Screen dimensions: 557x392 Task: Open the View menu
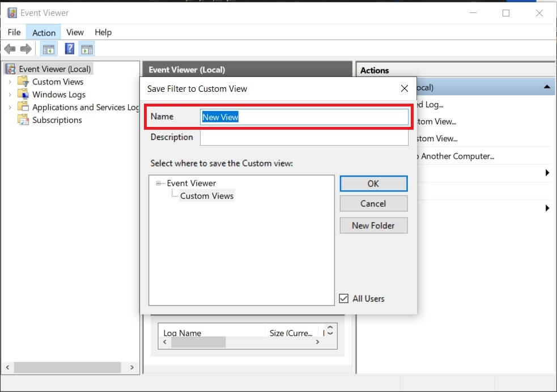75,32
